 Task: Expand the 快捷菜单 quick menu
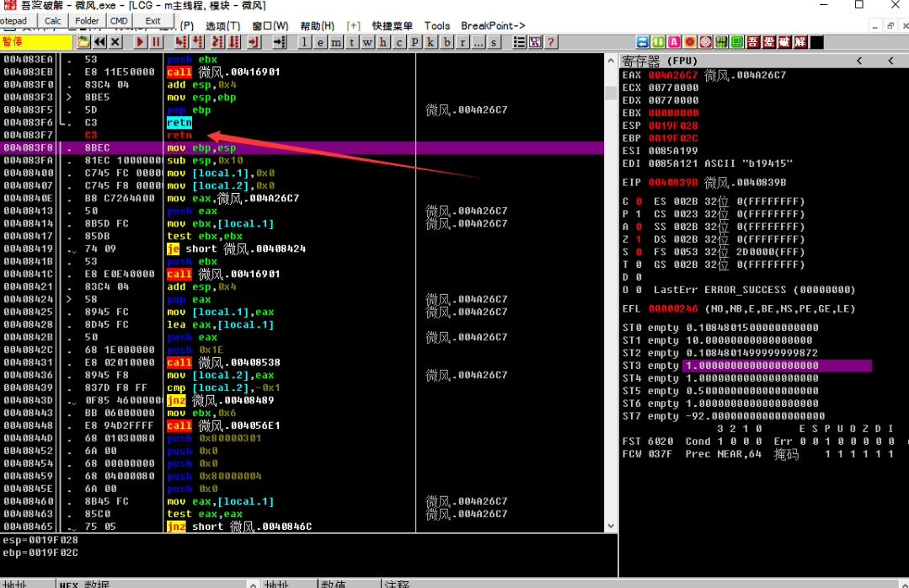pyautogui.click(x=392, y=26)
